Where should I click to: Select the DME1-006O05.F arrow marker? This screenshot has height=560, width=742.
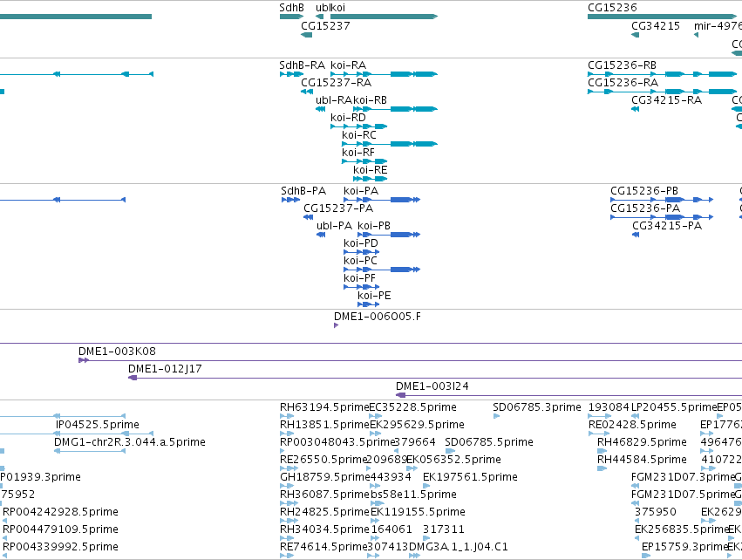pos(336,325)
